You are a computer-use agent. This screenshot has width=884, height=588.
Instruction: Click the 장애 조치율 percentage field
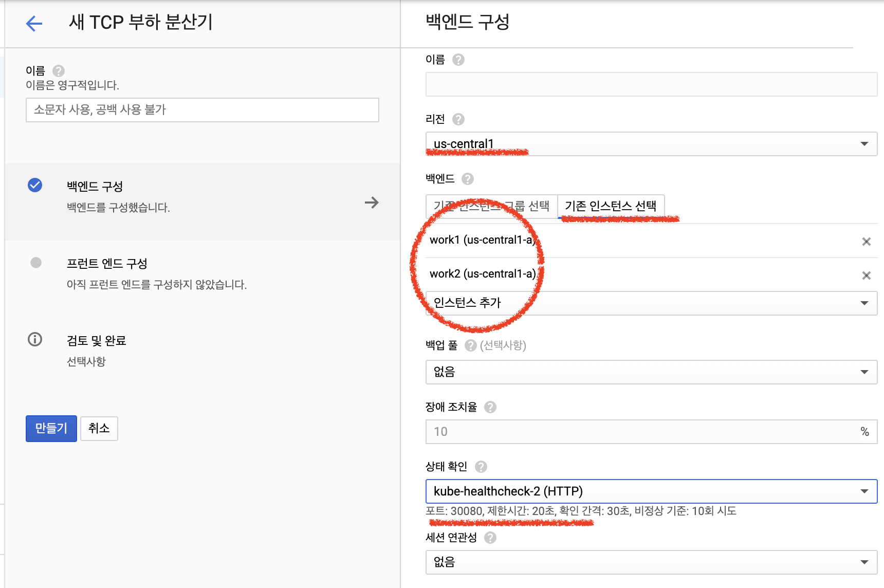[651, 432]
